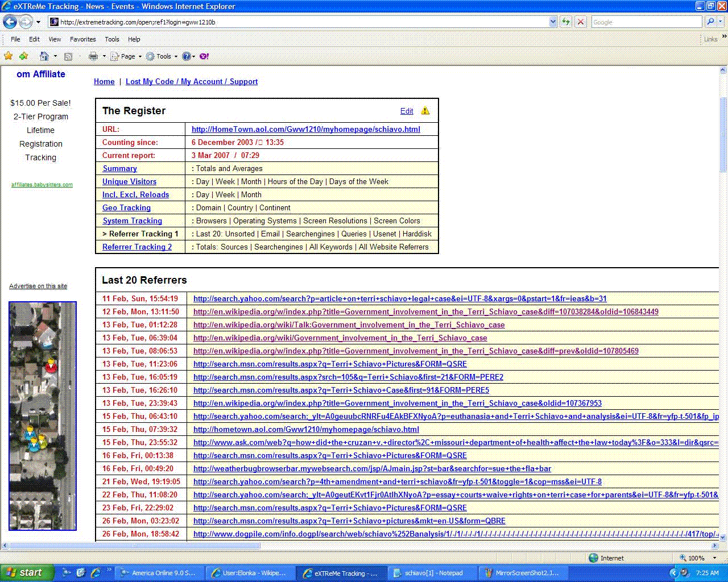
Task: Open the View menu
Action: [x=55, y=39]
